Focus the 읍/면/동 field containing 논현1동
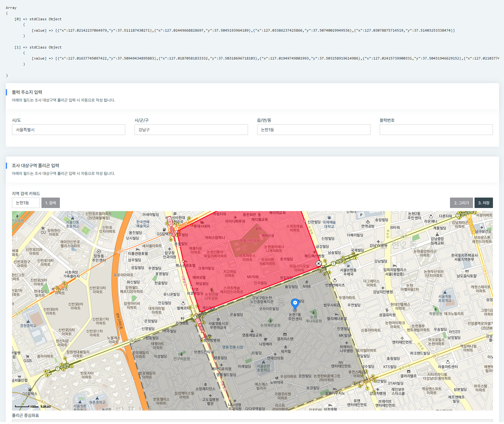504x424 pixels. pos(314,129)
